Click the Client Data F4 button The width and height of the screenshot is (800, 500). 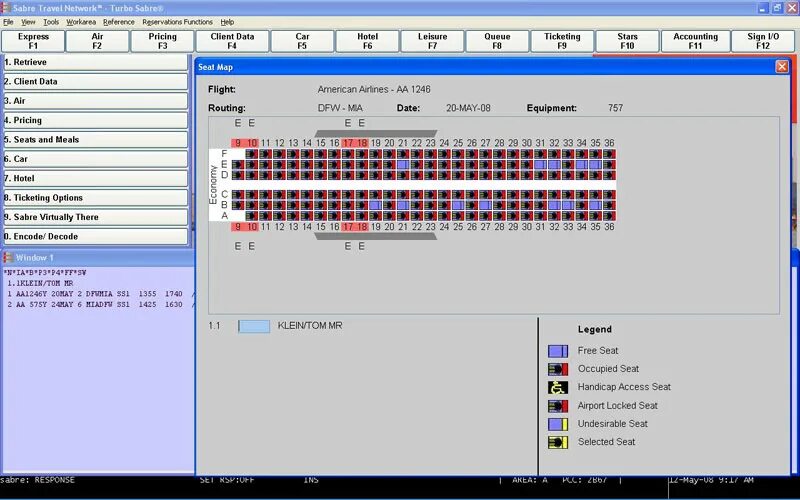tap(232, 41)
